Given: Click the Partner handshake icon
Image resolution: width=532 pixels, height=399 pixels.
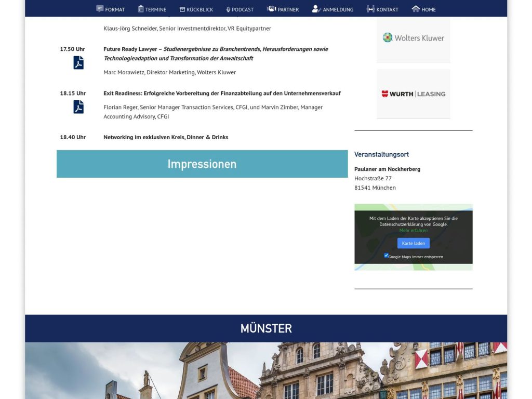Looking at the screenshot, I should point(272,8).
